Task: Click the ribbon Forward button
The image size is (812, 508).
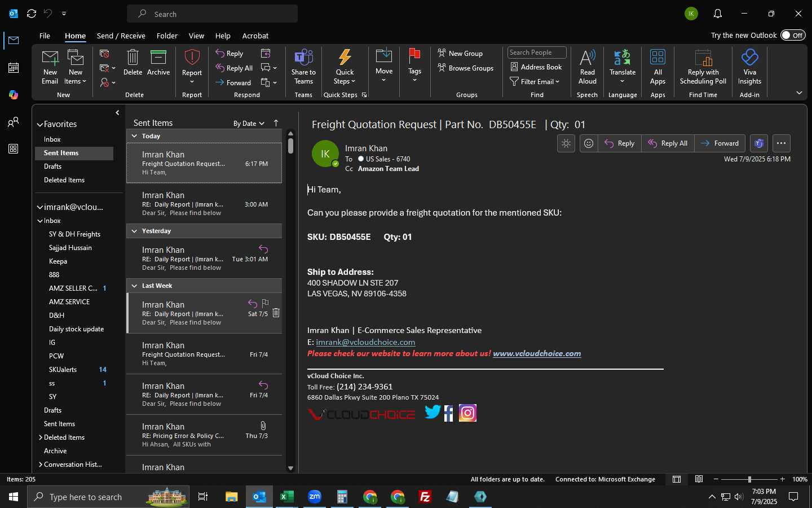Action: click(233, 83)
